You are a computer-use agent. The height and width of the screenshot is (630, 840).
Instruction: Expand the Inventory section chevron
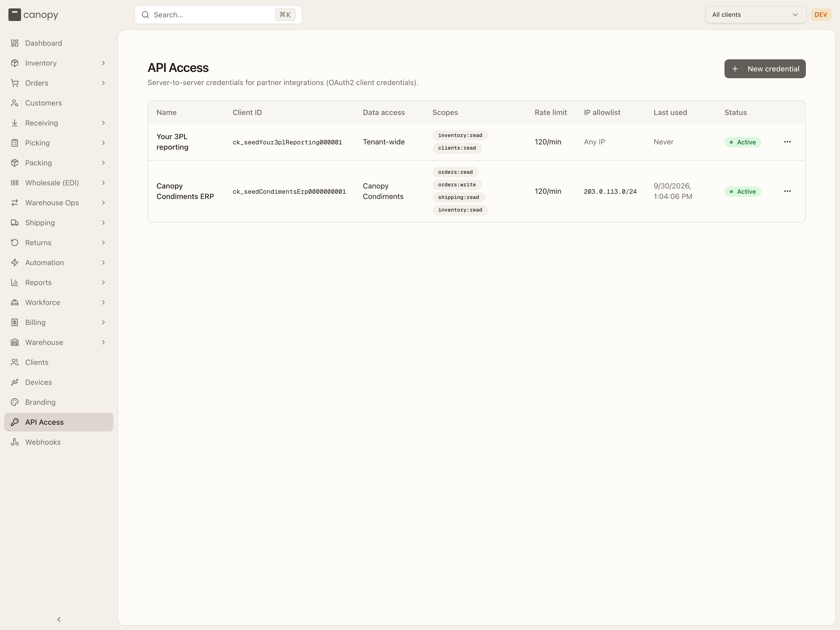click(103, 63)
